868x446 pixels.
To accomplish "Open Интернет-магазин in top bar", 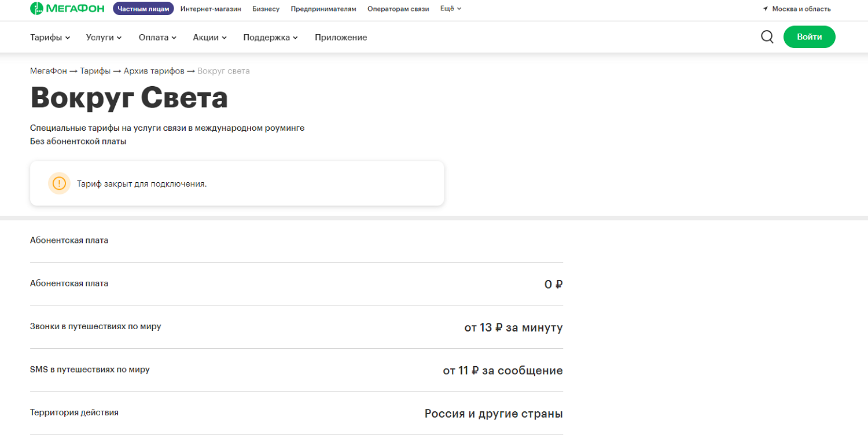I will coord(211,9).
